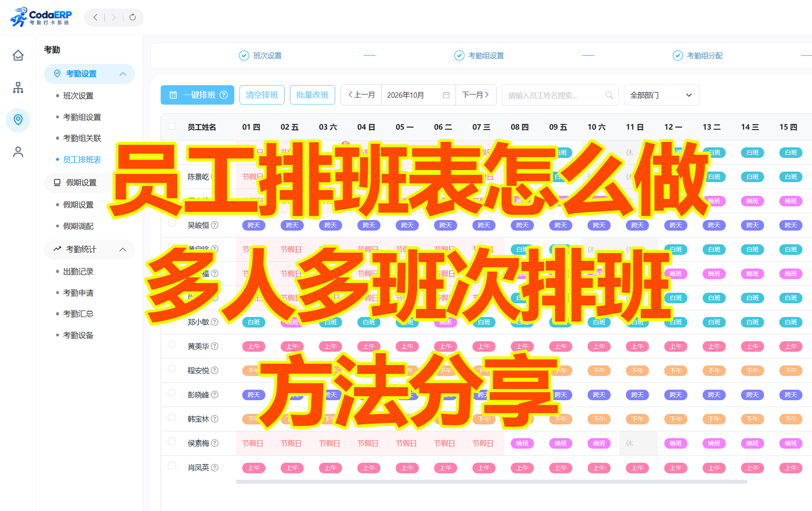
Task: Click the CodaERP logo
Action: (x=41, y=16)
